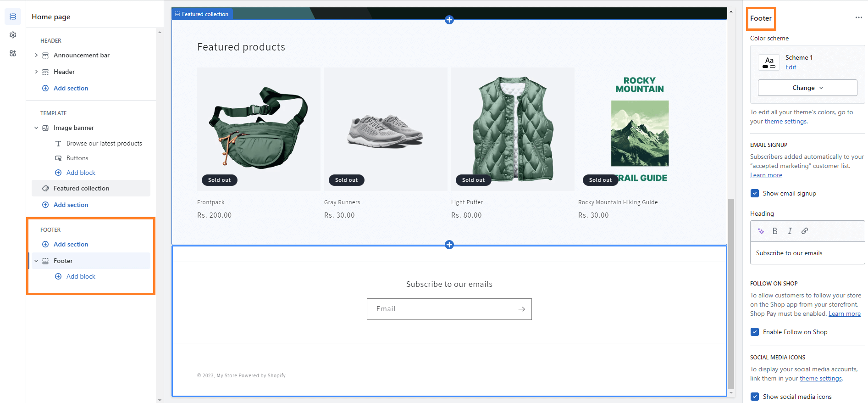Screen dimensions: 868x403
Task: Open the App embeds icon in left rail
Action: tap(13, 53)
